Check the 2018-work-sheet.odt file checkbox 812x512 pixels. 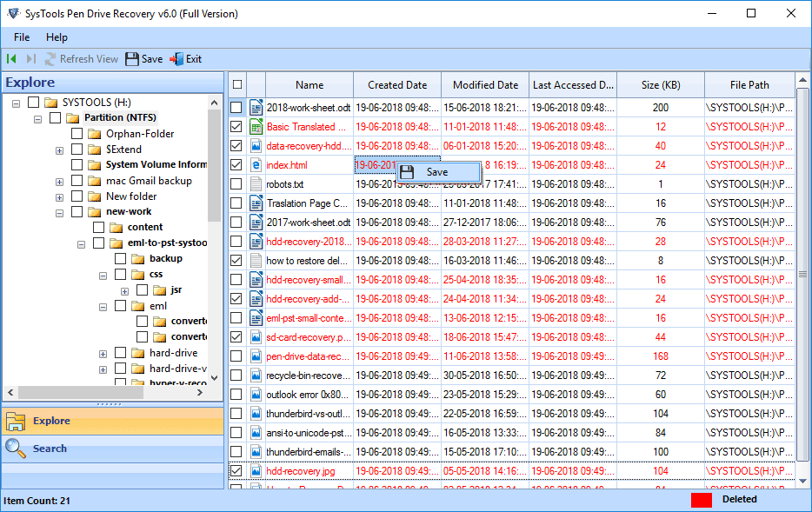point(236,108)
